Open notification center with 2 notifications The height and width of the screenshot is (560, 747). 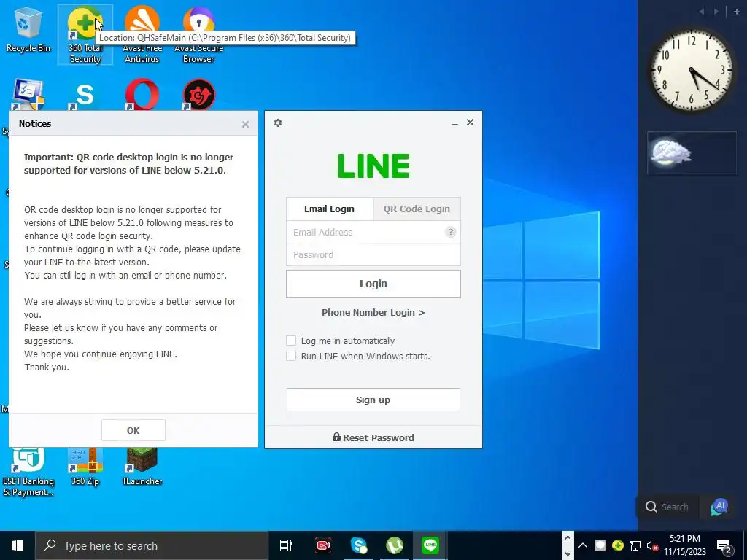[724, 546]
